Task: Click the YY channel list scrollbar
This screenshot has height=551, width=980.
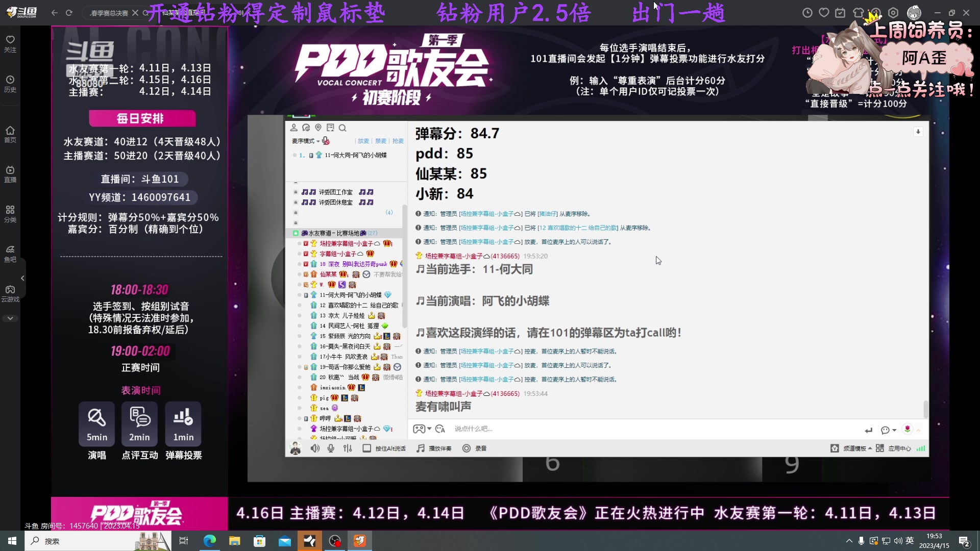Action: point(405,265)
